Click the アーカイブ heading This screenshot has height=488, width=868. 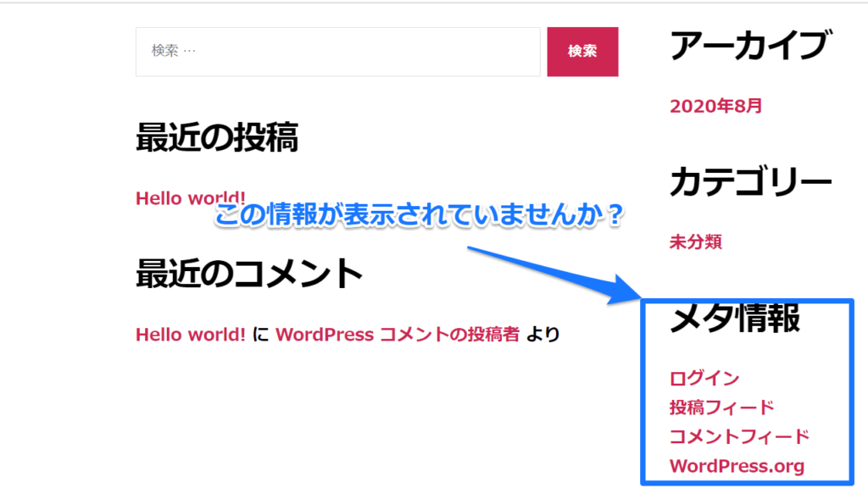click(x=747, y=45)
